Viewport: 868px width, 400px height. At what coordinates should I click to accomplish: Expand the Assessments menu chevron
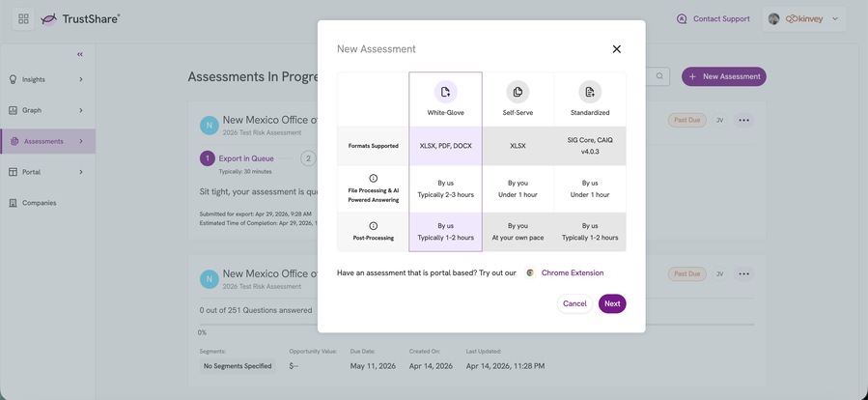(81, 141)
